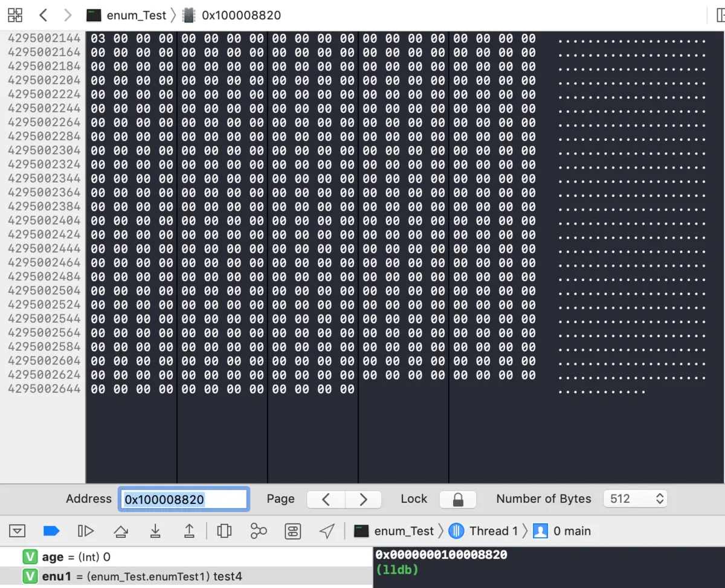Viewport: 725px width, 588px height.
Task: Go to next memory page with the right arrow
Action: 362,499
